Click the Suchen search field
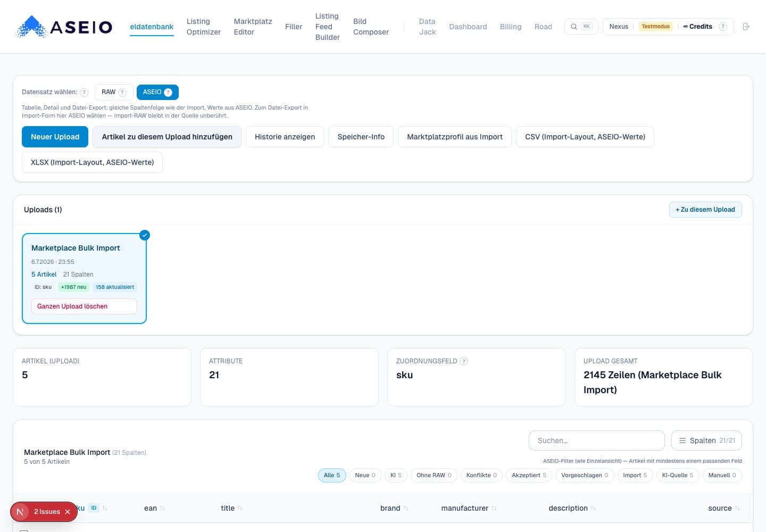This screenshot has width=766, height=532. click(597, 440)
